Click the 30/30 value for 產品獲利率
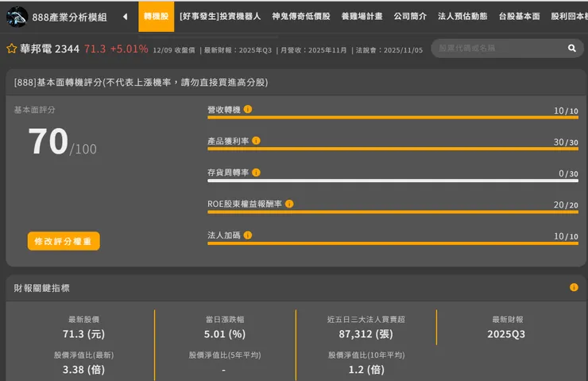Screen dimensions: 588x381 tap(566, 142)
